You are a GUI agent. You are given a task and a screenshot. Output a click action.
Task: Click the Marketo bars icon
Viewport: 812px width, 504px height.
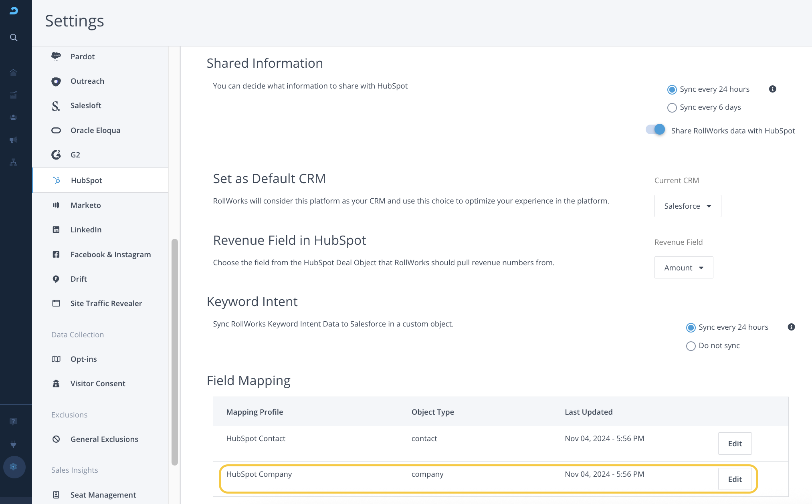[56, 205]
